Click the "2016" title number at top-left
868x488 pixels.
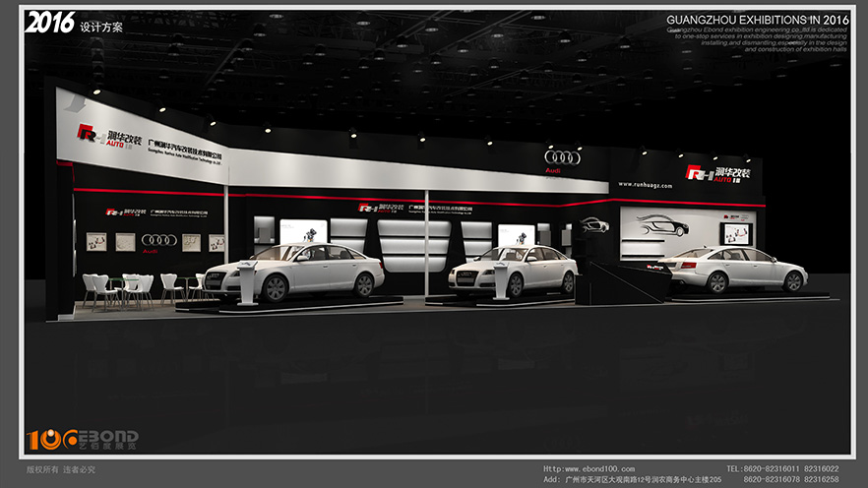50,23
